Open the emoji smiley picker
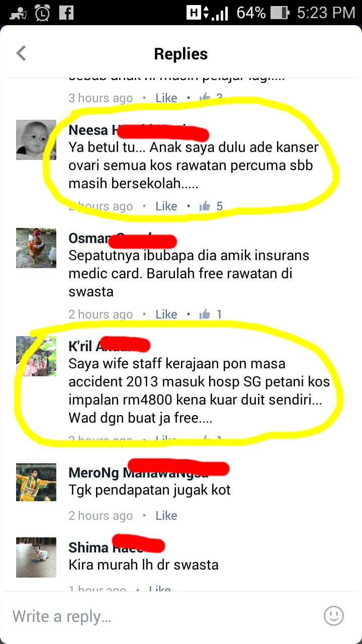Viewport: 362px width, 644px height. click(334, 616)
